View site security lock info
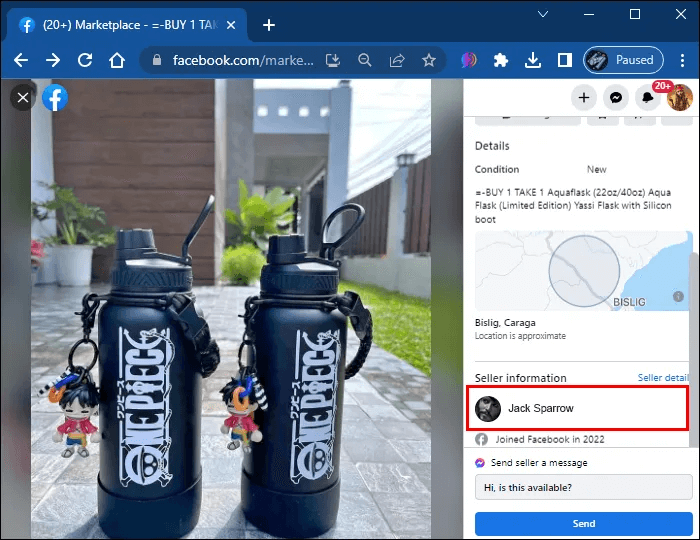700x540 pixels. (x=157, y=60)
